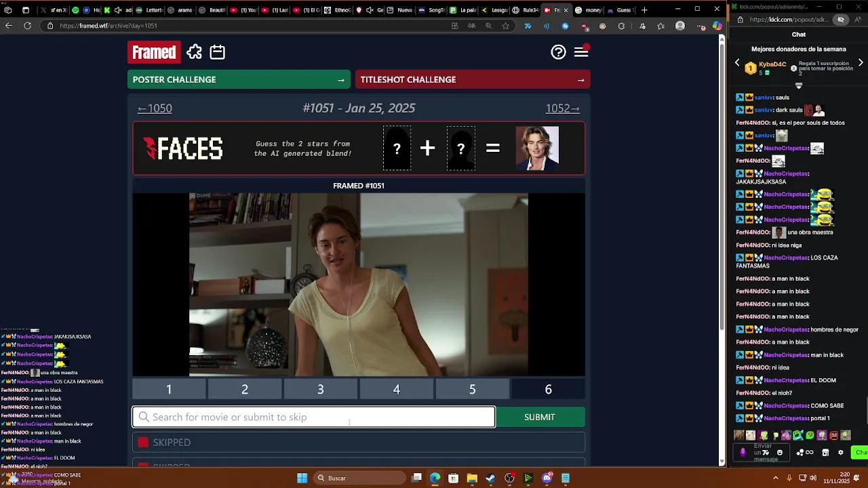868x488 pixels.
Task: Go to next puzzle 1052
Action: 563,108
